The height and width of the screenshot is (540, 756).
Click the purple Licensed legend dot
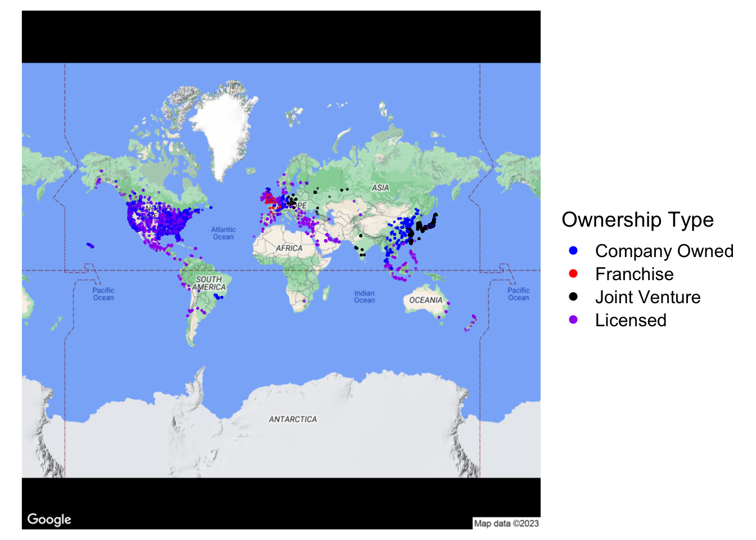[x=573, y=320]
